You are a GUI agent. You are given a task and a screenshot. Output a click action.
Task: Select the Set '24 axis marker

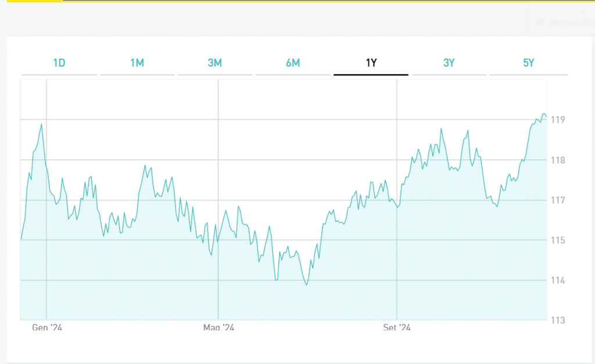tap(397, 328)
